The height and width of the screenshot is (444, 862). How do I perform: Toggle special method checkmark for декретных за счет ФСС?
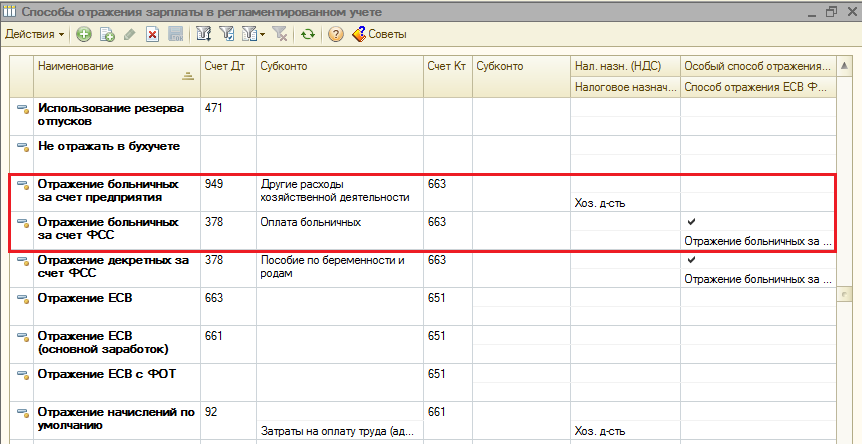pyautogui.click(x=692, y=259)
